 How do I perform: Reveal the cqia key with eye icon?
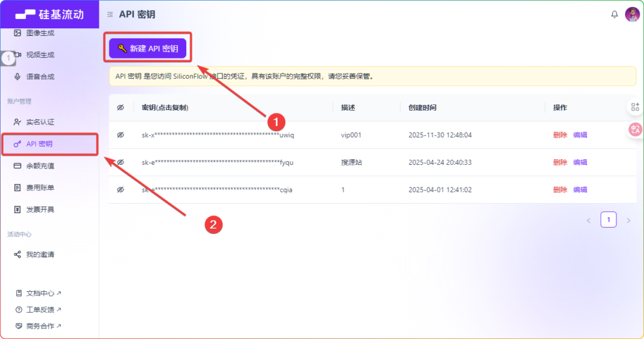120,189
